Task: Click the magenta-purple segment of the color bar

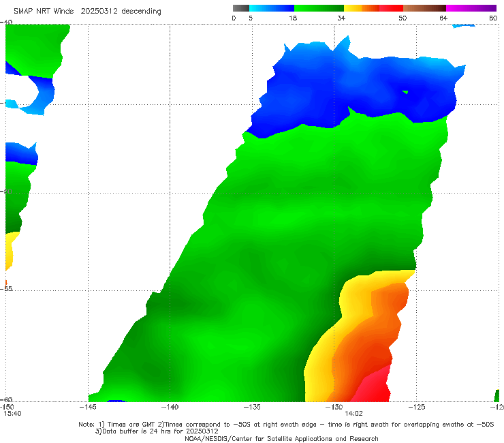Action: 471,8
